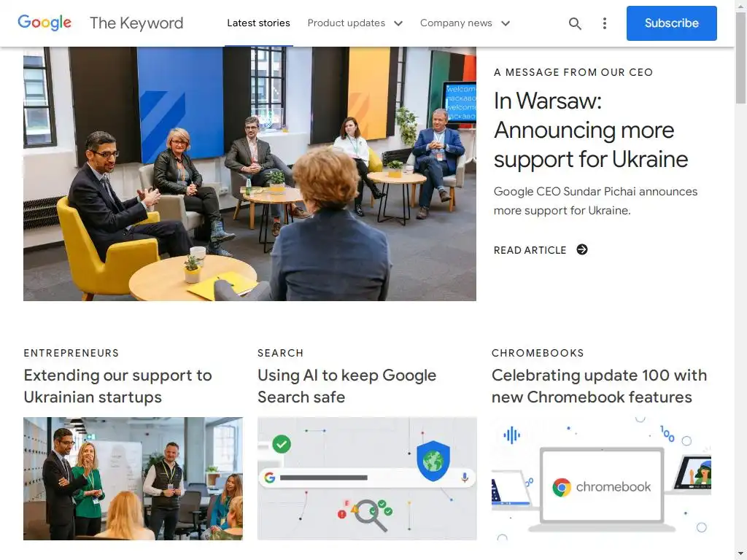Image resolution: width=747 pixels, height=560 pixels.
Task: Click the READ ARTICLE link
Action: [x=530, y=250]
